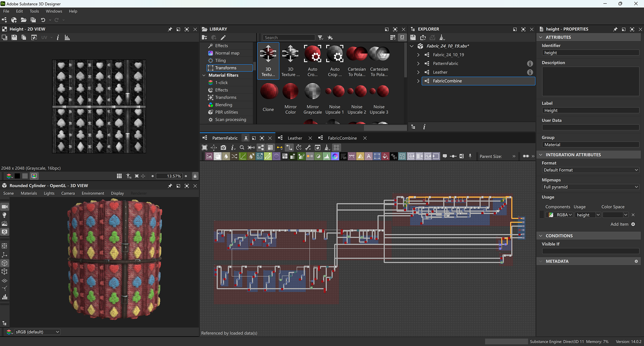
Task: Click the info icon on the Leather graph row
Action: [530, 72]
